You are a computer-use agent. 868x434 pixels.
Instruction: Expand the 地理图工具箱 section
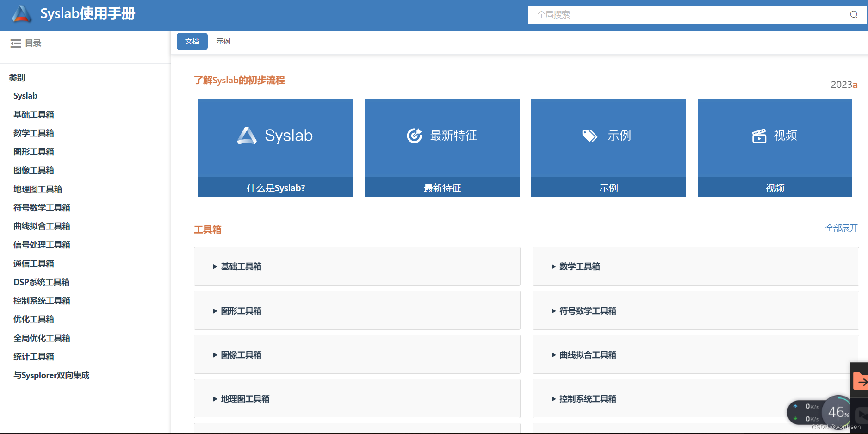pos(357,398)
